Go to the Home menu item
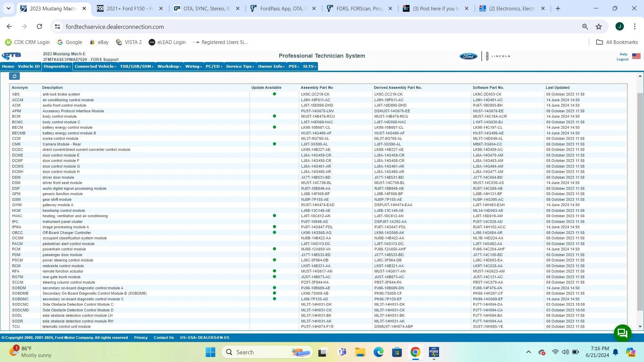Screen dimensions: 644x362 click(8, 66)
